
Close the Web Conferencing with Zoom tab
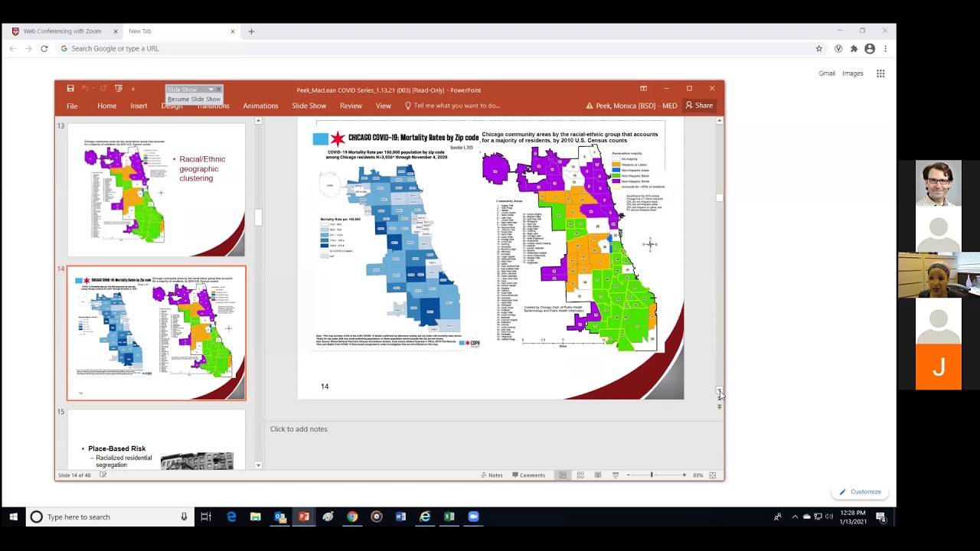[x=116, y=31]
